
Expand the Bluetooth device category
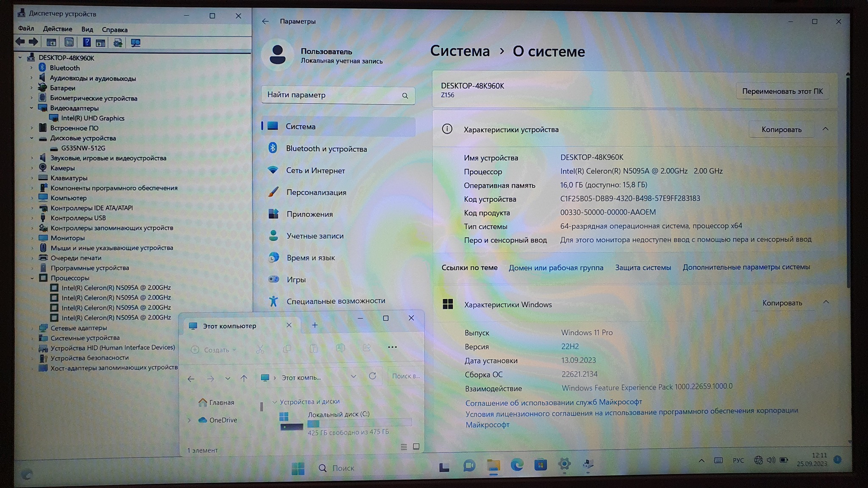pos(31,68)
